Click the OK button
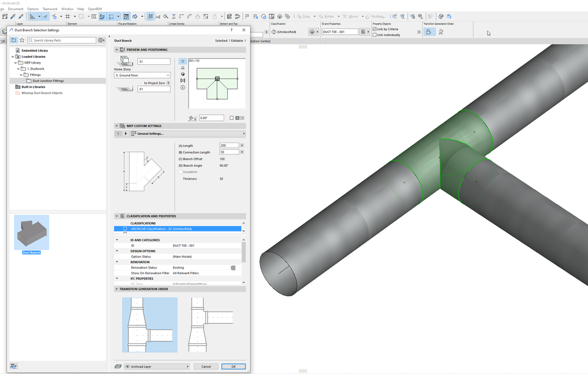The image size is (588, 374). click(x=233, y=366)
